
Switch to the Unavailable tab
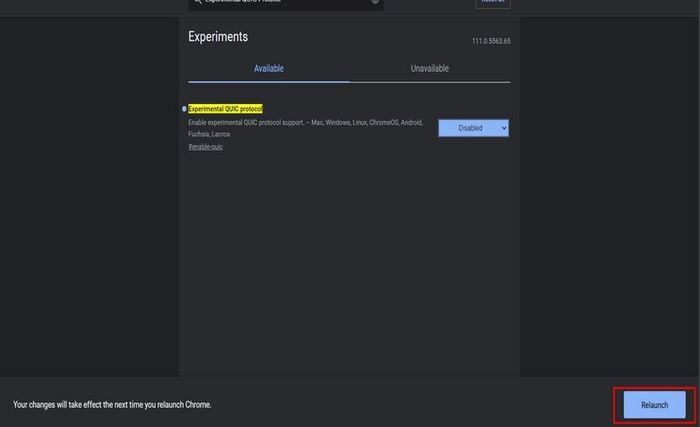(429, 68)
